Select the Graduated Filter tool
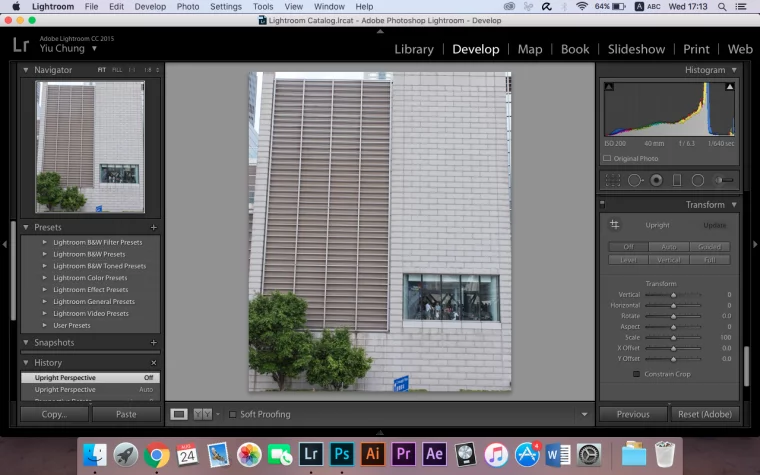The width and height of the screenshot is (760, 475). pyautogui.click(x=677, y=180)
